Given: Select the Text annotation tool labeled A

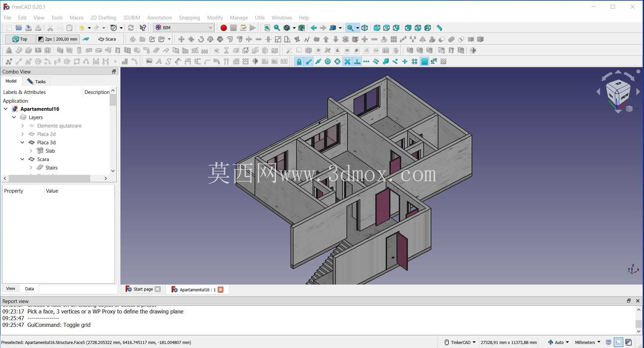Looking at the screenshot, I should point(159,61).
